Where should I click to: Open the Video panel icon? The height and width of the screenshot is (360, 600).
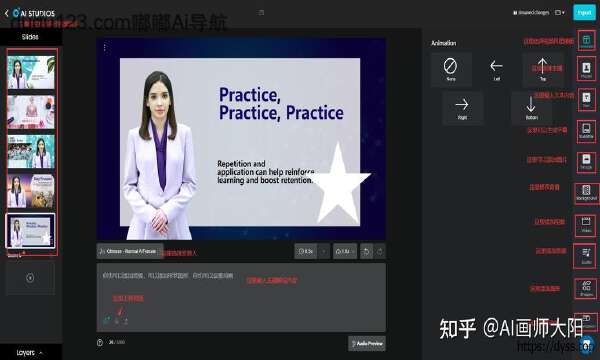click(586, 225)
